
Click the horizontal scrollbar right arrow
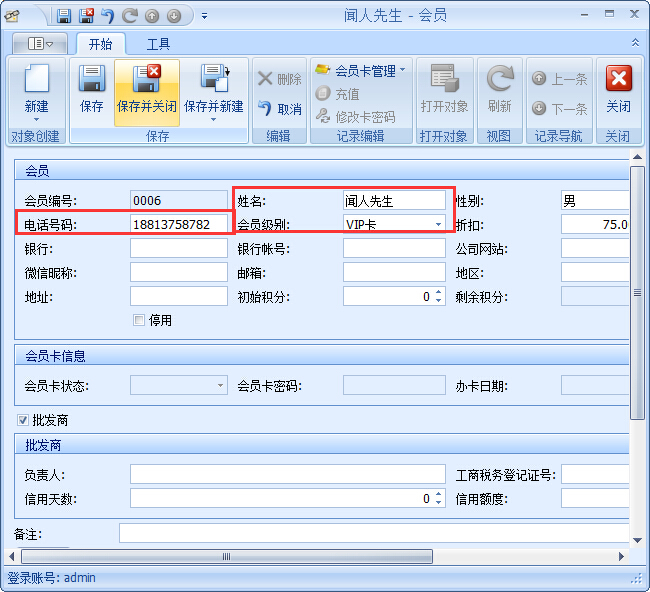coord(621,556)
